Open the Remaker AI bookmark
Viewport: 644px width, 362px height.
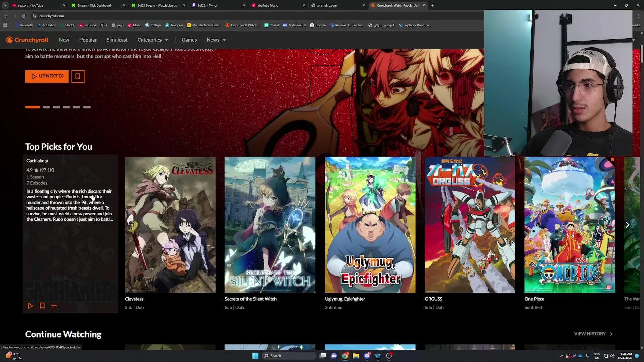[x=348, y=25]
